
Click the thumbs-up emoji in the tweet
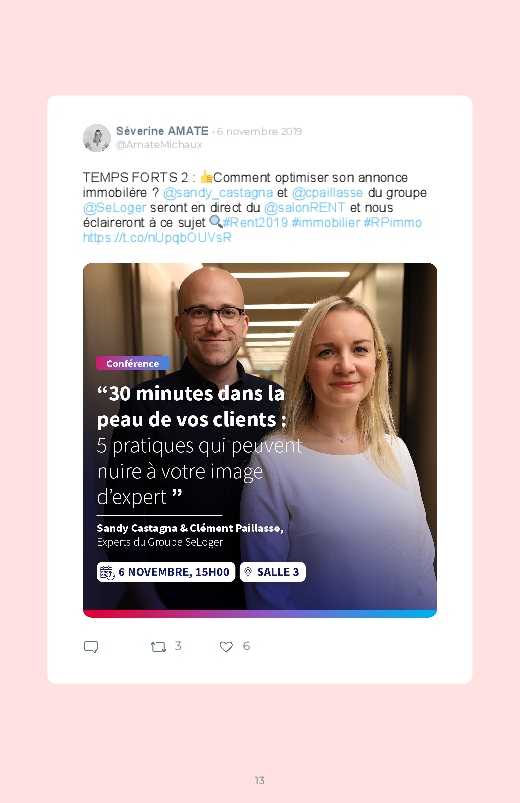[206, 177]
